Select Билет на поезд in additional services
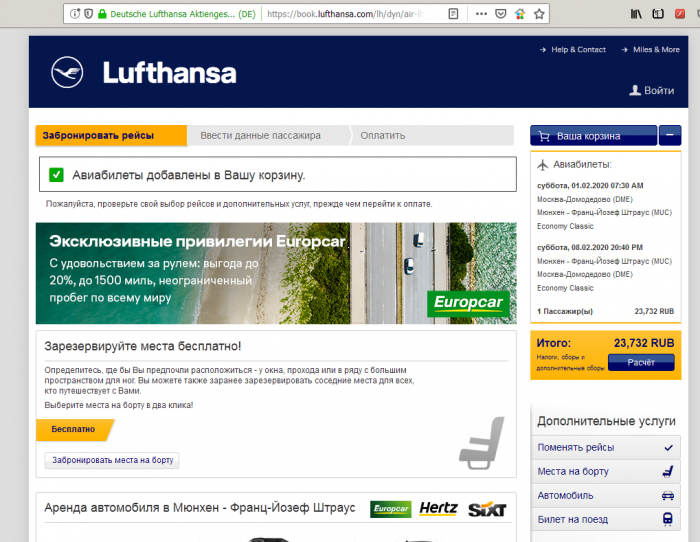 point(606,519)
